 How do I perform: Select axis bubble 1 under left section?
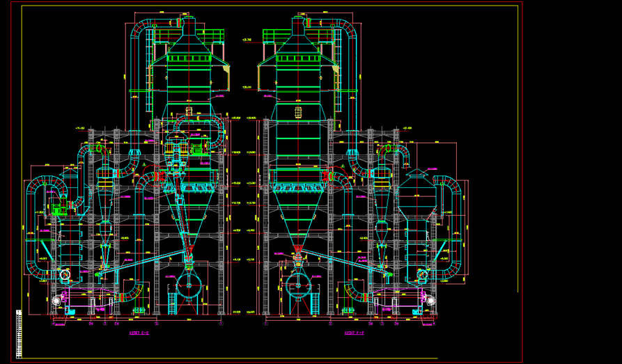tap(221, 324)
